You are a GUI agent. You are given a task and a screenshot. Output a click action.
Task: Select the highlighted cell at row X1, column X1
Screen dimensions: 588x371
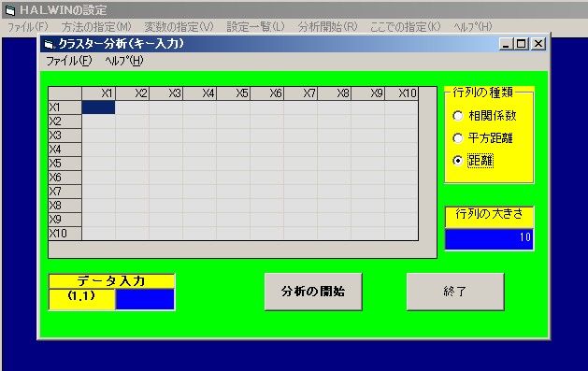pyautogui.click(x=99, y=107)
